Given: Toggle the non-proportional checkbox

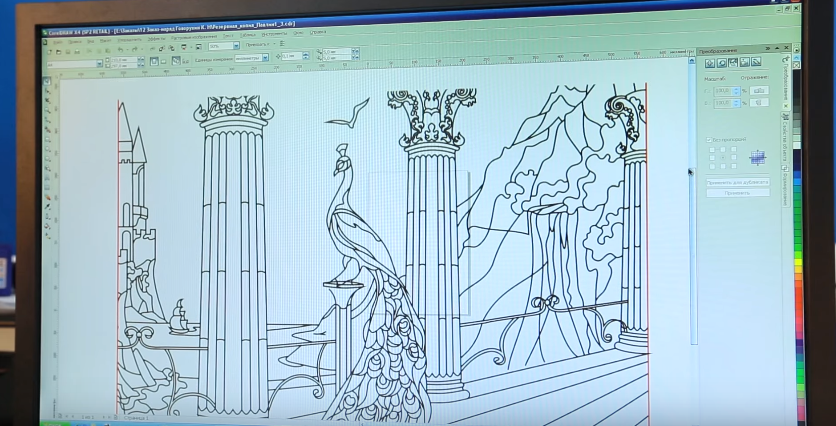Looking at the screenshot, I should tap(709, 139).
